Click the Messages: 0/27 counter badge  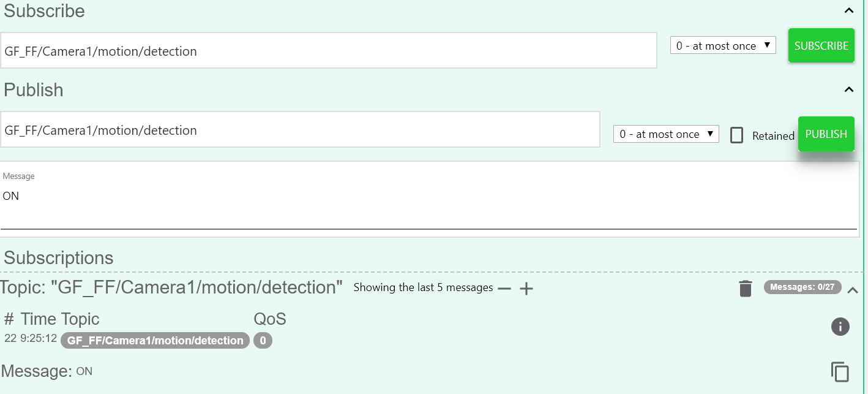[x=803, y=287]
